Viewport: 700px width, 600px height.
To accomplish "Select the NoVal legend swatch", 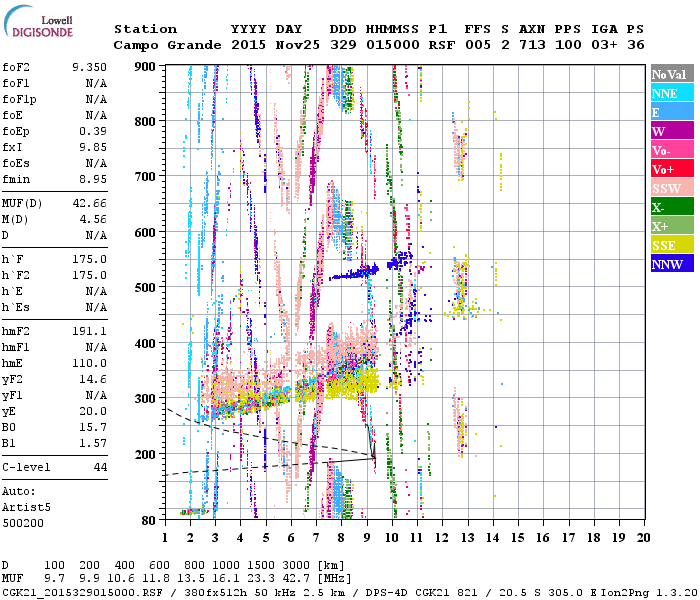I will [x=672, y=74].
